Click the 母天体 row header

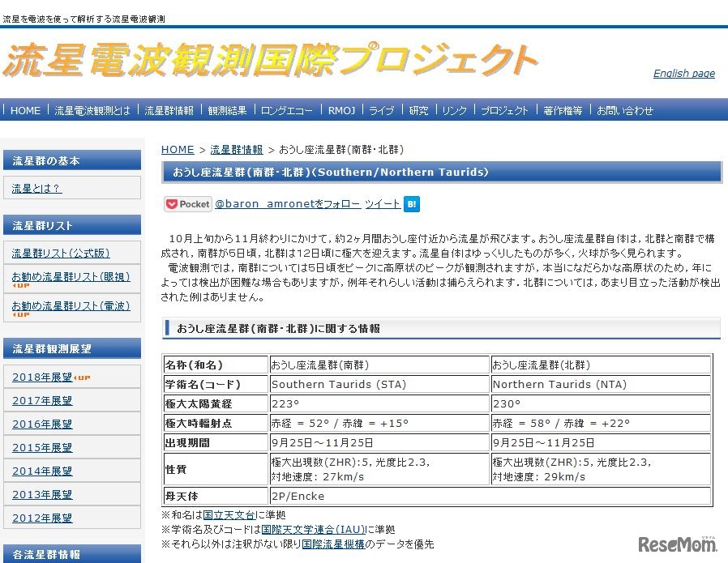[216, 497]
